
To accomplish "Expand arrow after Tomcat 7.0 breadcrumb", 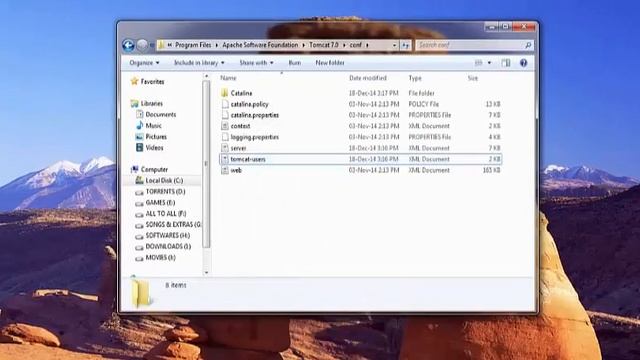I will (x=344, y=45).
